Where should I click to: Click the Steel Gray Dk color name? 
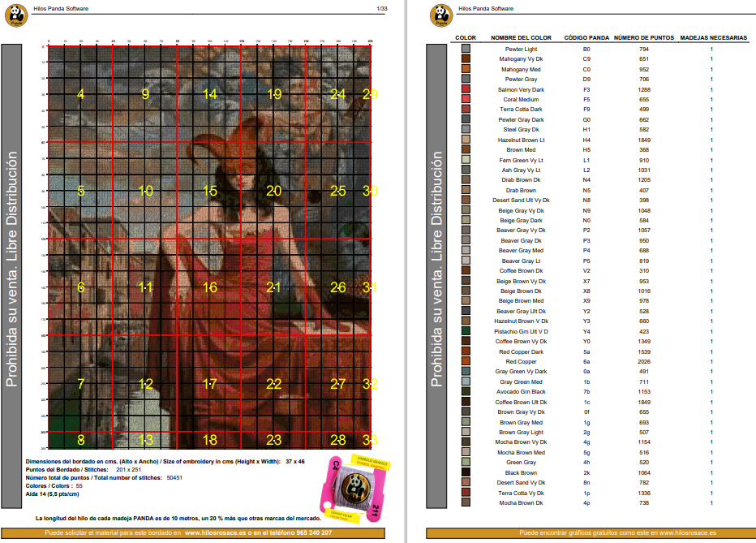coord(521,129)
